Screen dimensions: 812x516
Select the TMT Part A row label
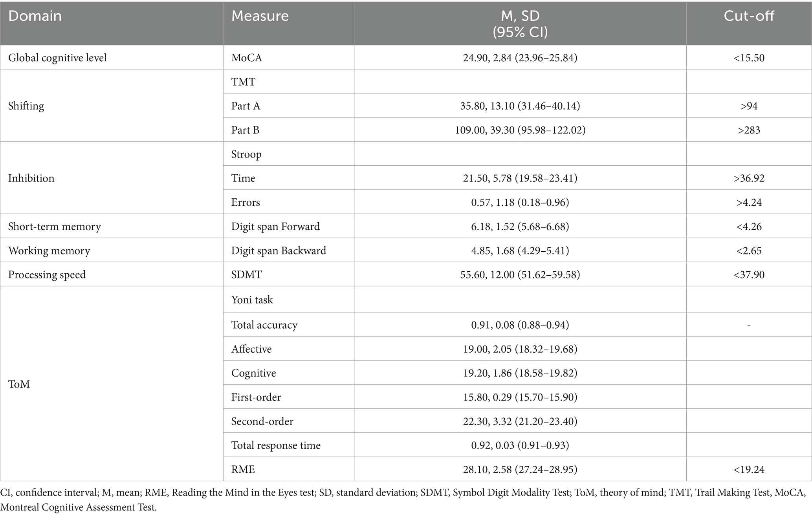246,106
